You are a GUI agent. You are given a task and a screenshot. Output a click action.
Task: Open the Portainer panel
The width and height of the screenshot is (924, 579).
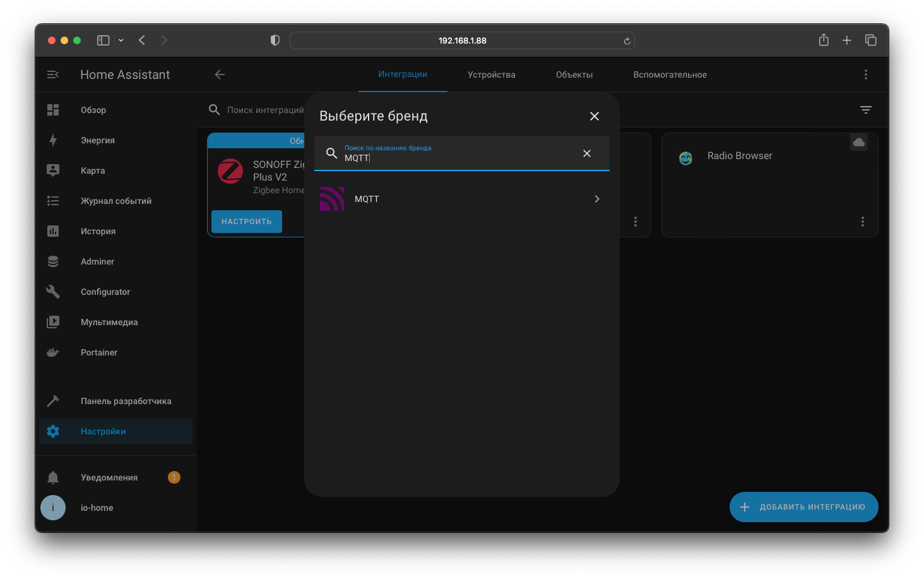click(x=98, y=352)
